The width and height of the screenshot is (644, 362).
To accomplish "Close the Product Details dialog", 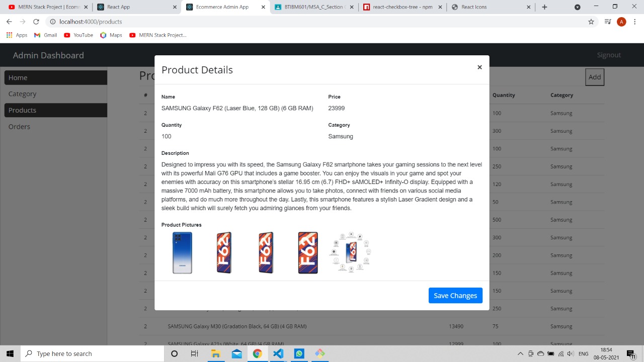I will click(479, 67).
